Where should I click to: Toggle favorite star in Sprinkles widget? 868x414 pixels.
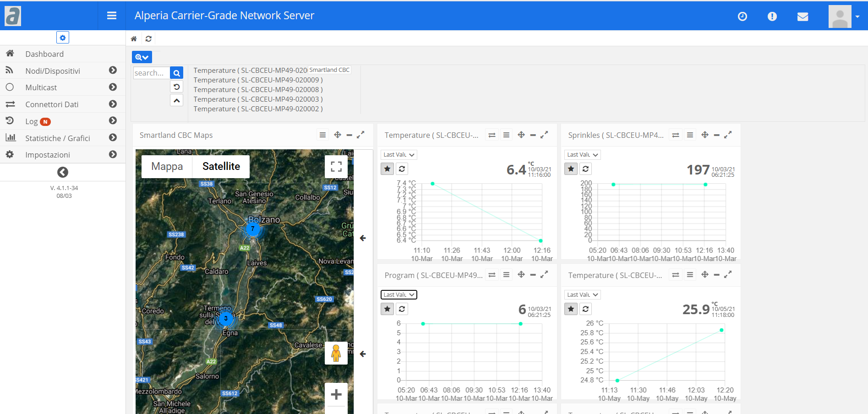tap(571, 169)
